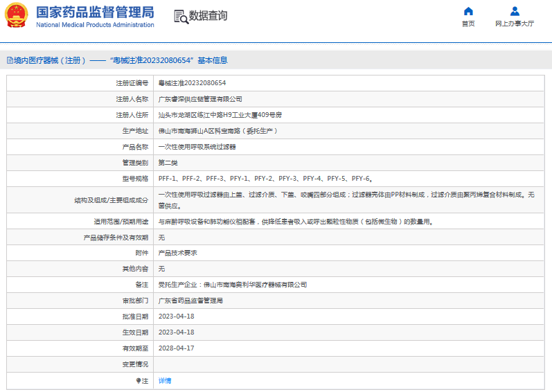Select 2023-04-18 in the 生效日期 row

click(177, 332)
